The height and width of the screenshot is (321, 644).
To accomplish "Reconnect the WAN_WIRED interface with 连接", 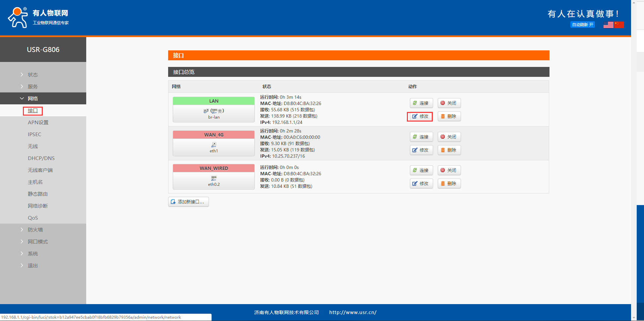I will (421, 170).
